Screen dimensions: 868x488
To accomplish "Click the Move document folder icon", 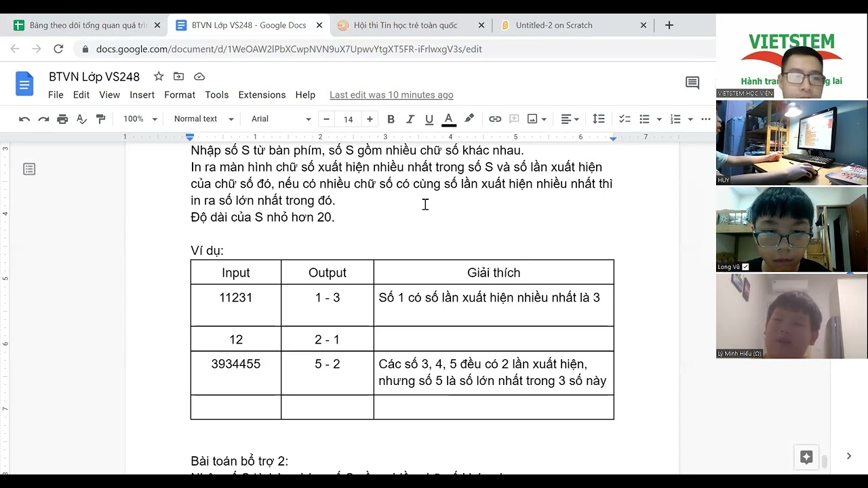I will 179,77.
